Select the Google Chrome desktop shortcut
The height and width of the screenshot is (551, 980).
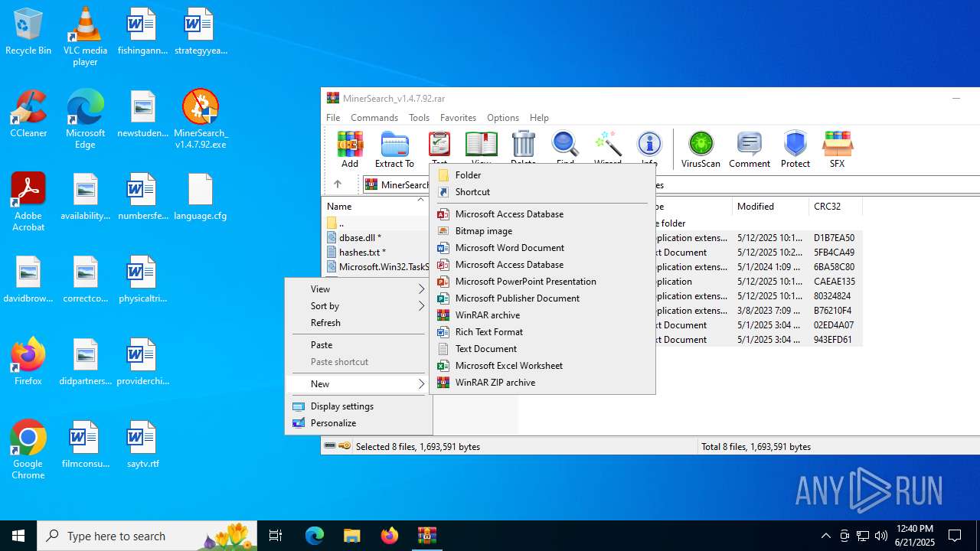(28, 450)
